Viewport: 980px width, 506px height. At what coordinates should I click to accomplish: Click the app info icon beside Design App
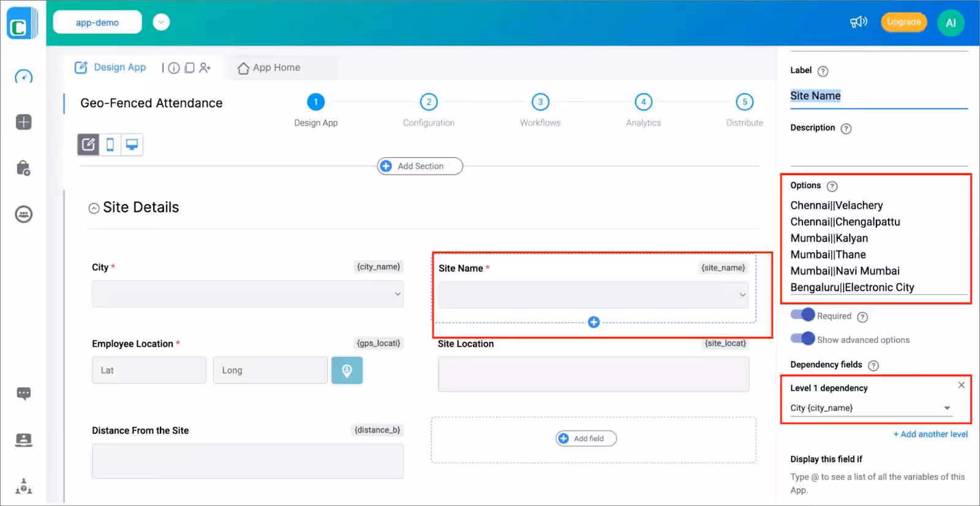click(x=174, y=68)
